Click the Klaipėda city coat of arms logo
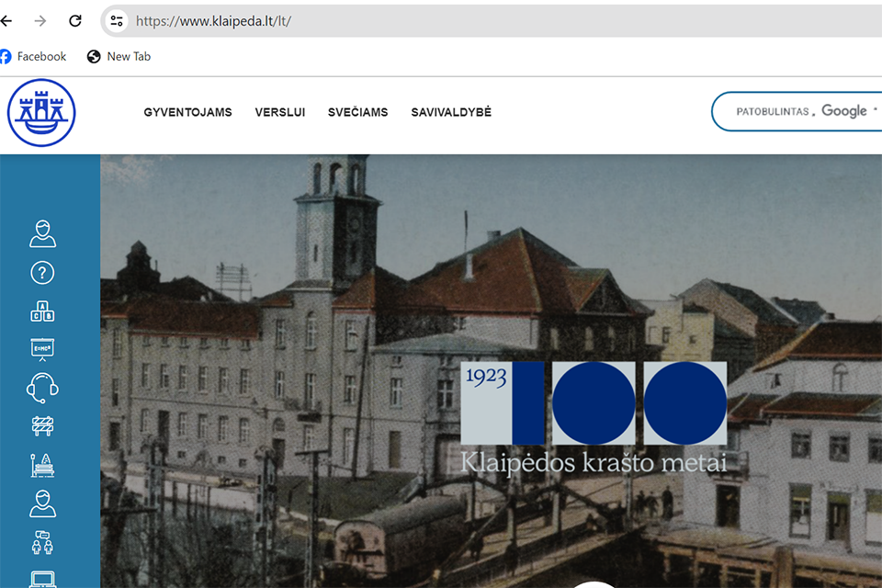 pyautogui.click(x=41, y=113)
